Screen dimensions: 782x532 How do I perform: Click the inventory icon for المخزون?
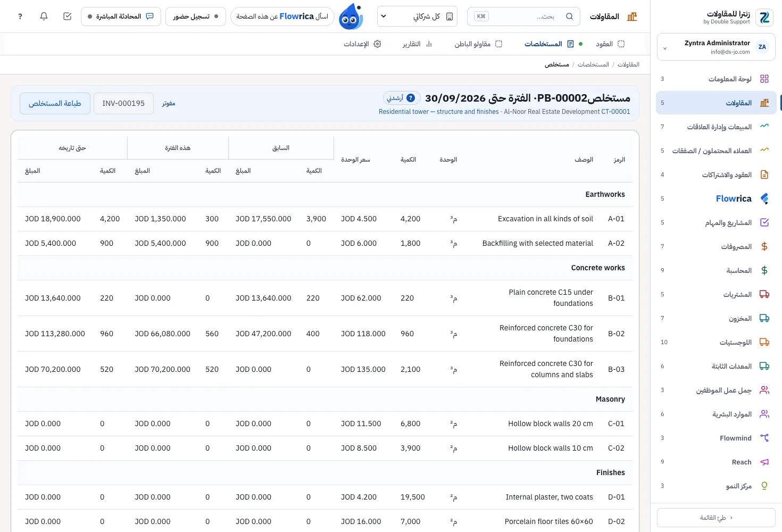[x=764, y=318]
